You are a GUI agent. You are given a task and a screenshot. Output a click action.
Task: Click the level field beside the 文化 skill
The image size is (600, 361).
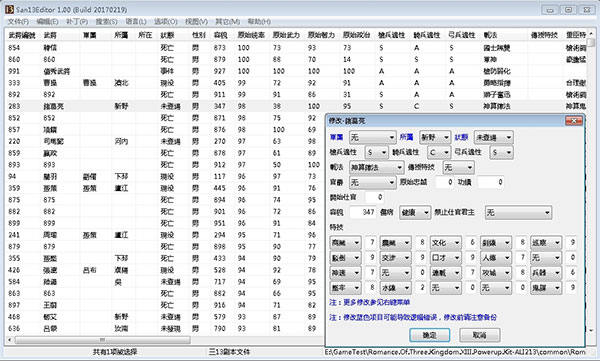click(471, 243)
